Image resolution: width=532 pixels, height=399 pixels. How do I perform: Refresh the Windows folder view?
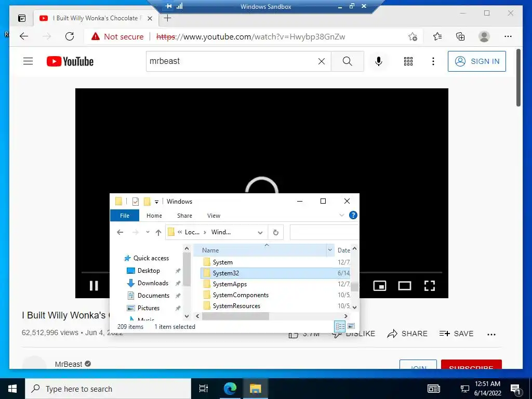point(275,232)
